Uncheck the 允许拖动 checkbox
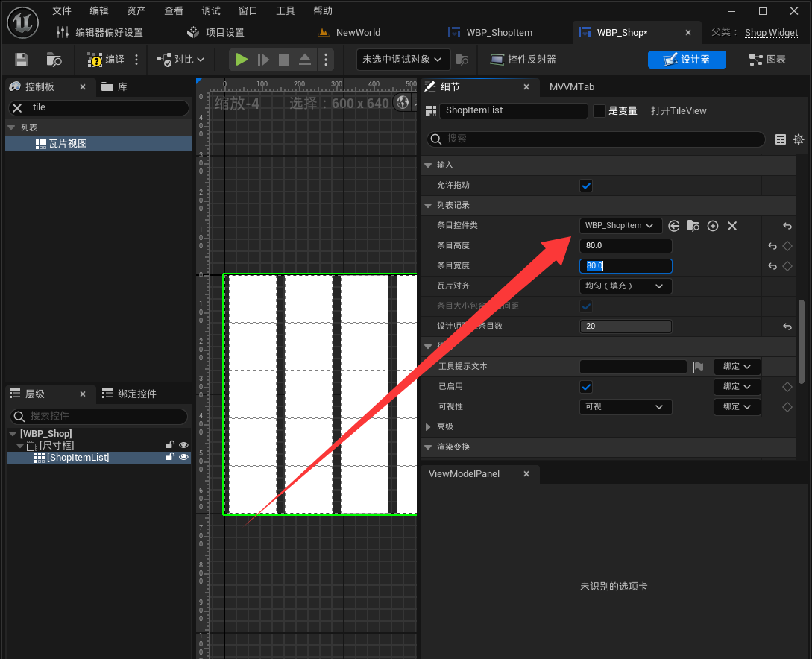The height and width of the screenshot is (659, 812). point(586,186)
